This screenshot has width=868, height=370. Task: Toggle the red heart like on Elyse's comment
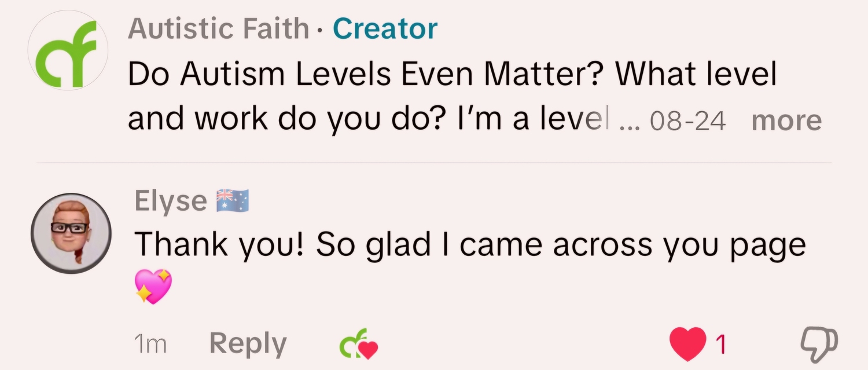coord(687,343)
